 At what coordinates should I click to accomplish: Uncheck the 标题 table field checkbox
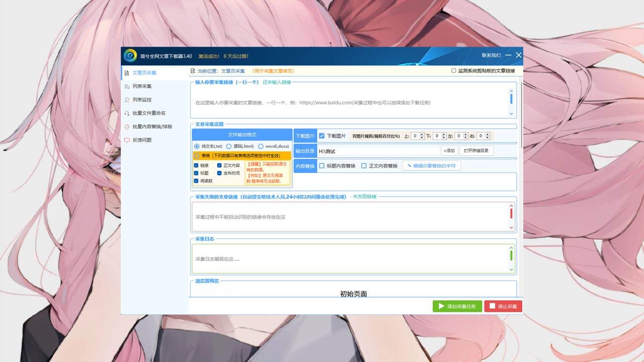click(x=196, y=173)
